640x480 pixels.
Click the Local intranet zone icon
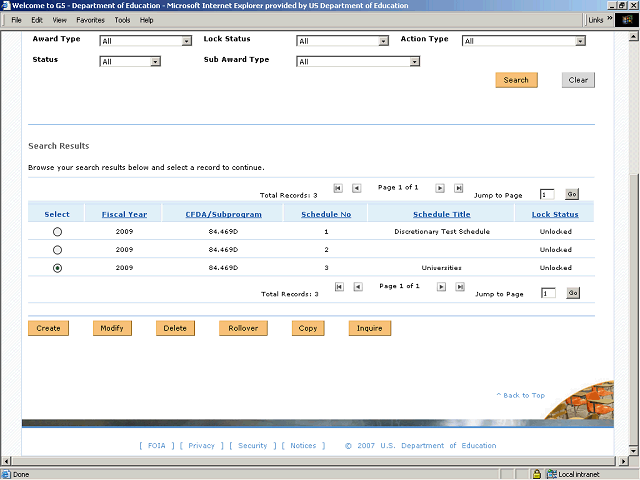(x=551, y=474)
